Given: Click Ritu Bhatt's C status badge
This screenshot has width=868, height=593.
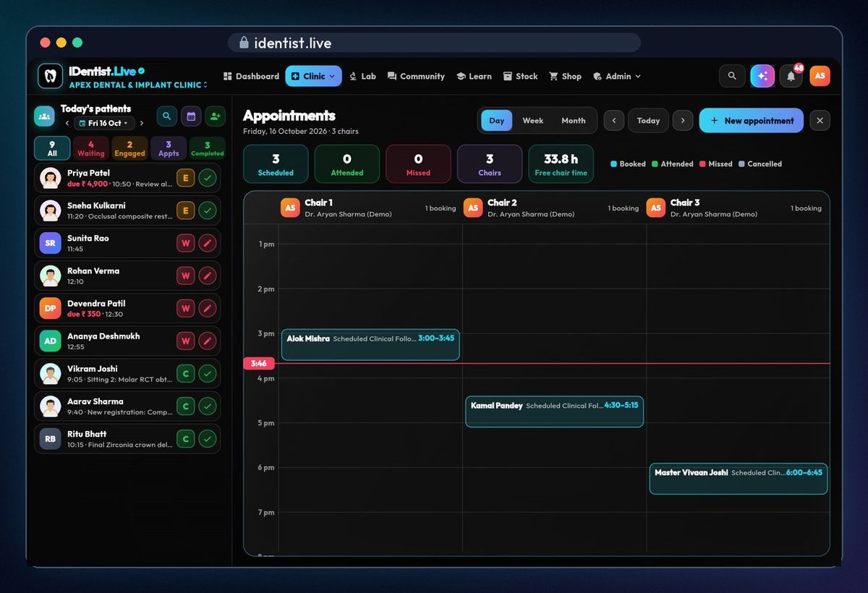Looking at the screenshot, I should [185, 439].
